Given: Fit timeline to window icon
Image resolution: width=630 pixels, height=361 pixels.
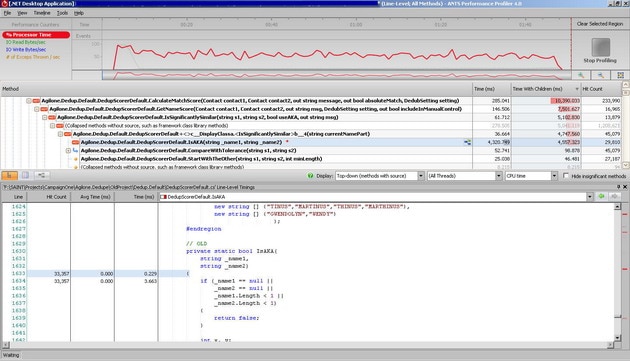Looking at the screenshot, I should (620, 75).
